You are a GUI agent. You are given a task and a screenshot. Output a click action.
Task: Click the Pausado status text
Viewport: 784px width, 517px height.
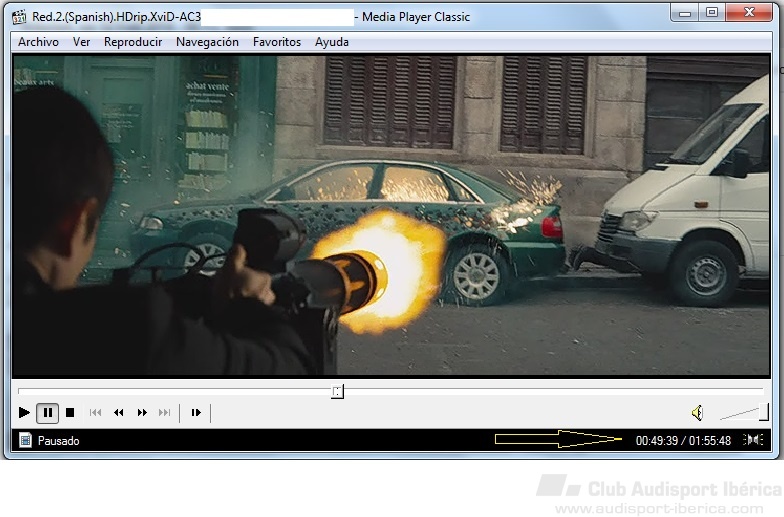[x=58, y=441]
